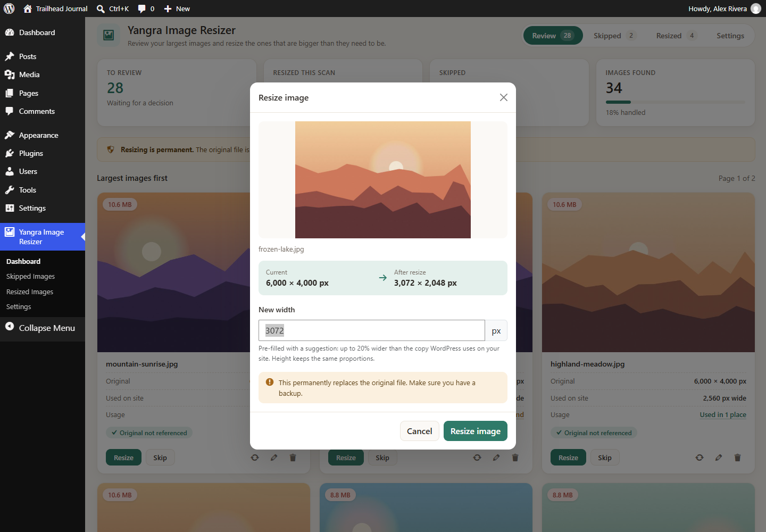Click frozen-lake.jpg preview image

tap(383, 180)
